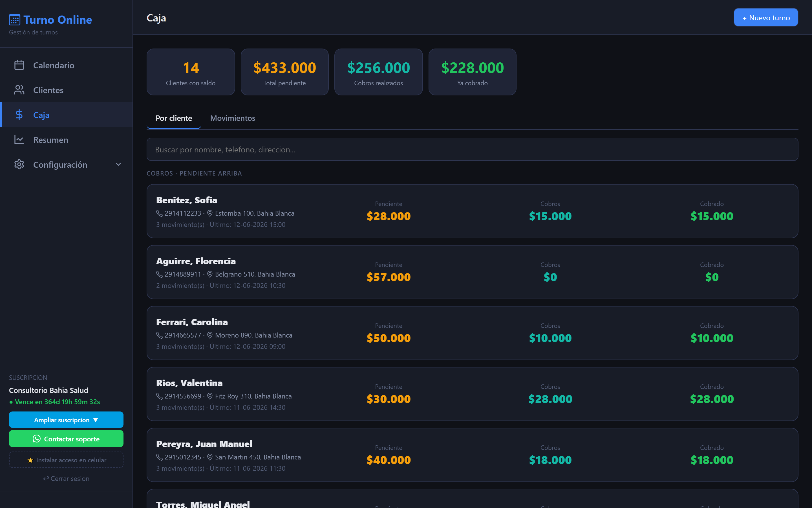Open the Pereyra, Juan Manuel client name
This screenshot has height=508, width=812.
(204, 444)
